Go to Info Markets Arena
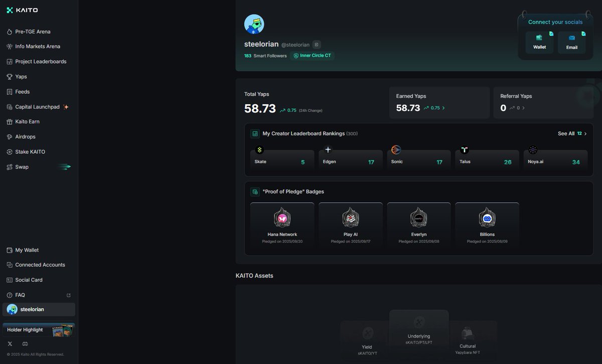 [x=38, y=47]
